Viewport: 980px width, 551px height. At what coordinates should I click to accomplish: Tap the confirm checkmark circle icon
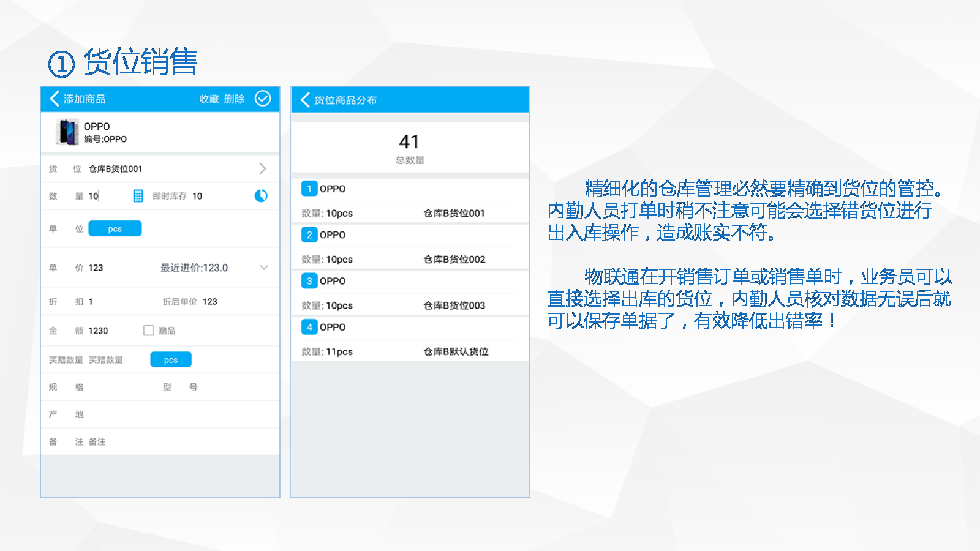tap(263, 99)
